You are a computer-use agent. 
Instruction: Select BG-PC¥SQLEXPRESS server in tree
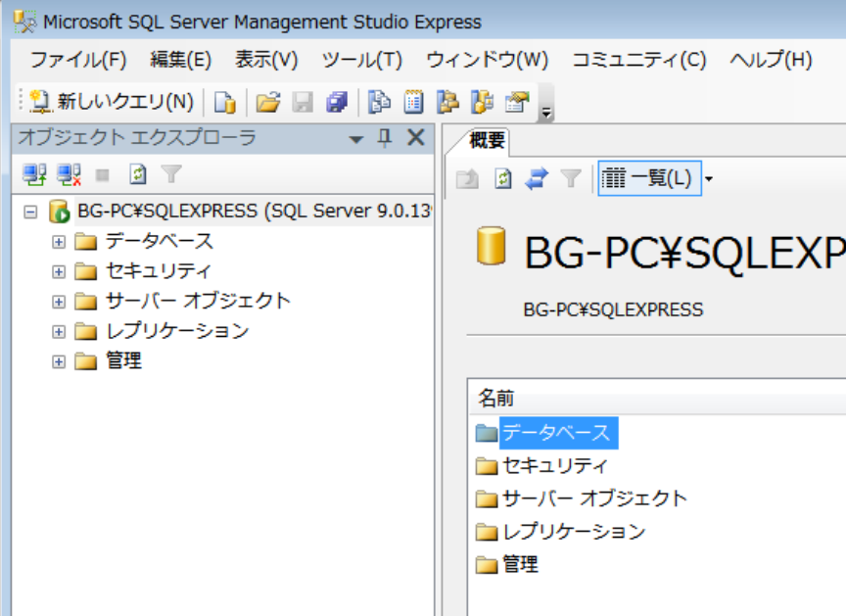[254, 211]
